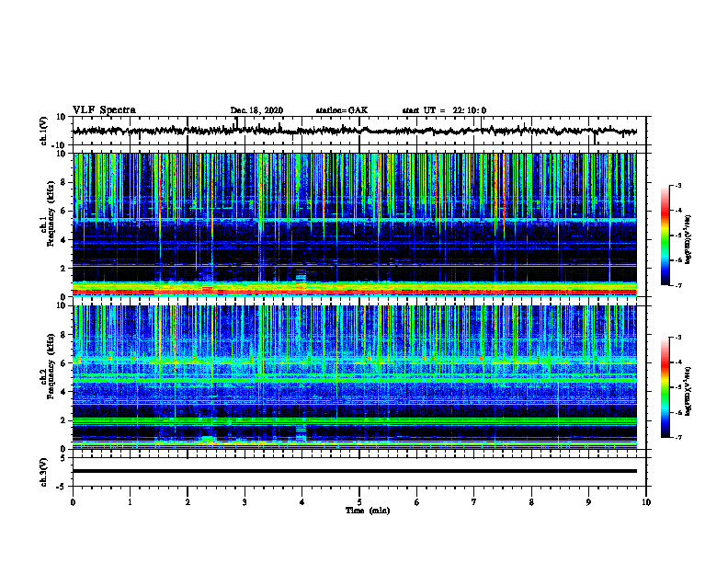
Task: Click inside the ch.2 spectrogram panel
Action: pos(354,377)
